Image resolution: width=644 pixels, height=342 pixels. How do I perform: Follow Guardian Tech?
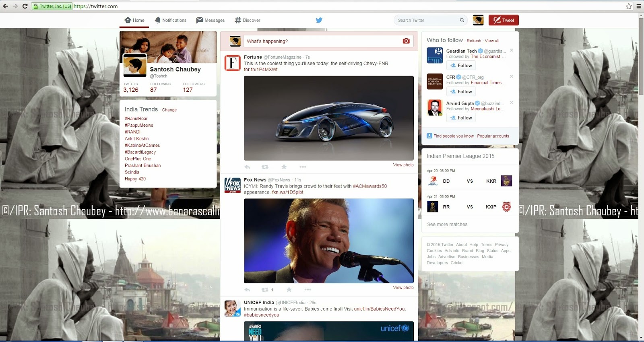point(461,66)
